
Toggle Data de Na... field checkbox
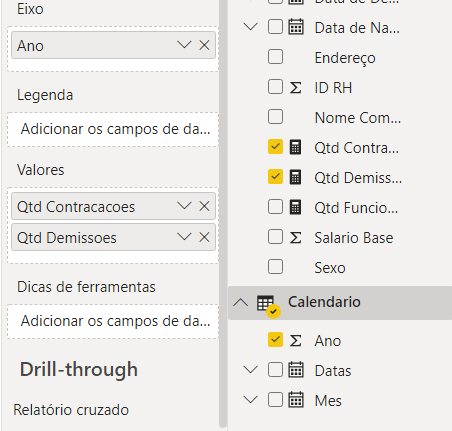(275, 27)
